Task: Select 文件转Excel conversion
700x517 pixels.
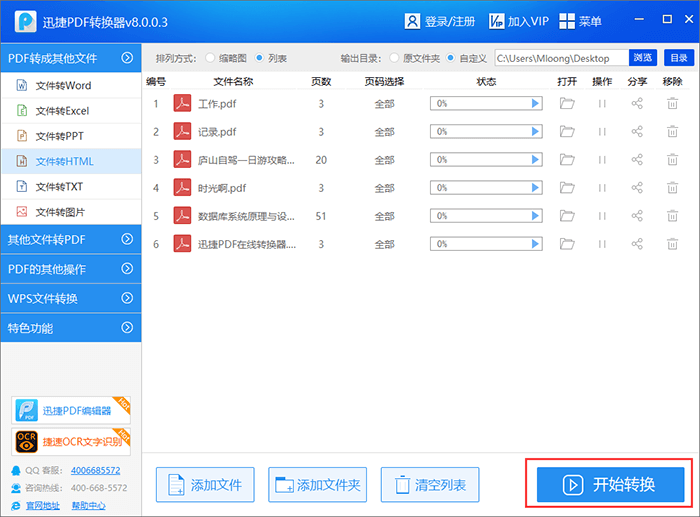Action: tap(71, 111)
